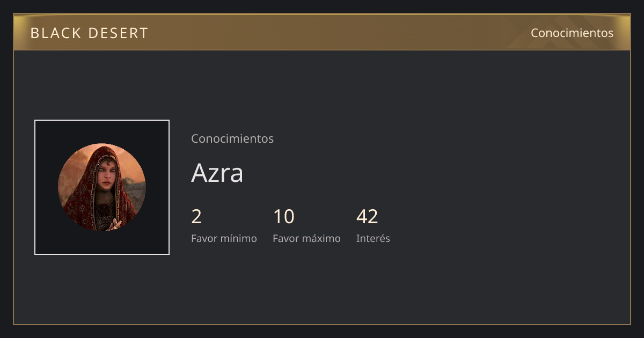This screenshot has width=644, height=338.
Task: Click the Favor mínimo label
Action: pos(224,238)
